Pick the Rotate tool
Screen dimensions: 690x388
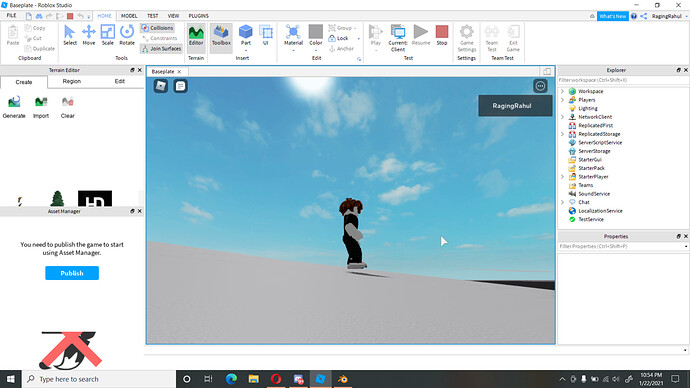(127, 35)
